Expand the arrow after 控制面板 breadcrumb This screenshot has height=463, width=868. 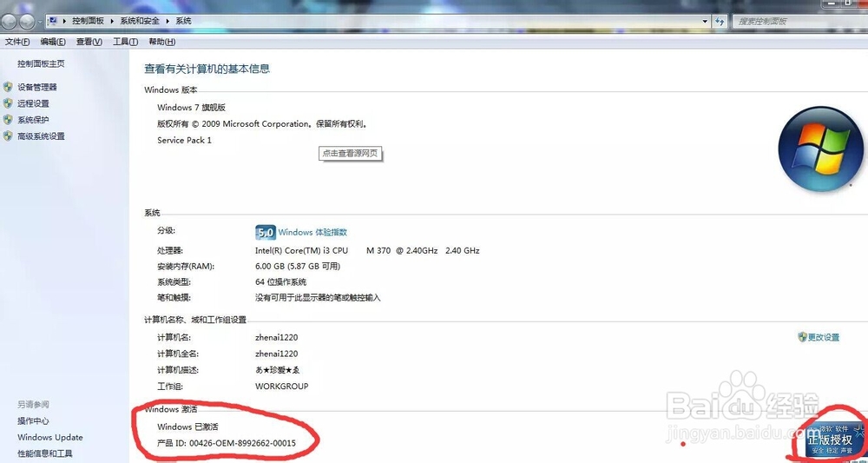coord(113,21)
